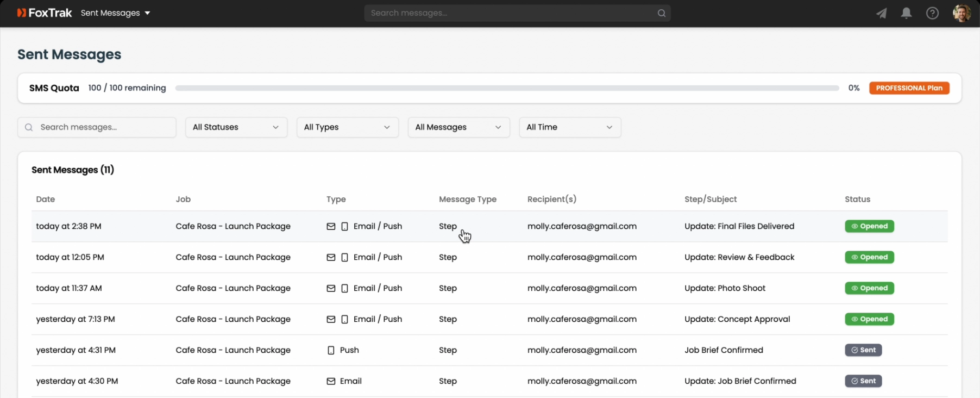The image size is (980, 398).
Task: Click email envelope icon in 7:13 PM row
Action: (331, 319)
